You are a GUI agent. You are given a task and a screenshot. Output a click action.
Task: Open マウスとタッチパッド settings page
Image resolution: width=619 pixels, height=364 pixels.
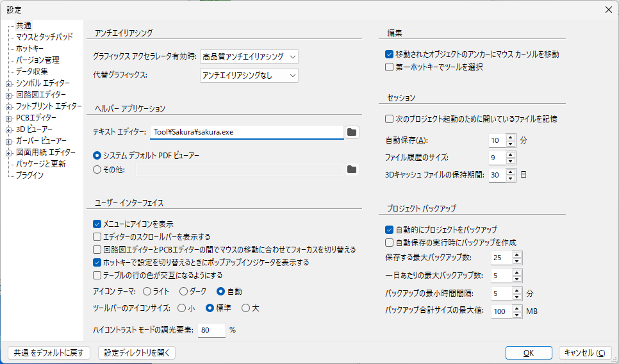pos(44,37)
